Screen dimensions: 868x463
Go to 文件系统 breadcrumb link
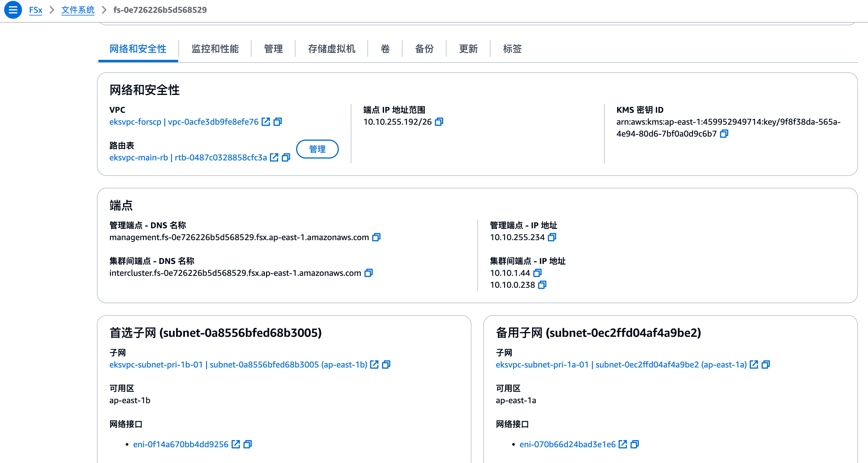click(x=78, y=10)
